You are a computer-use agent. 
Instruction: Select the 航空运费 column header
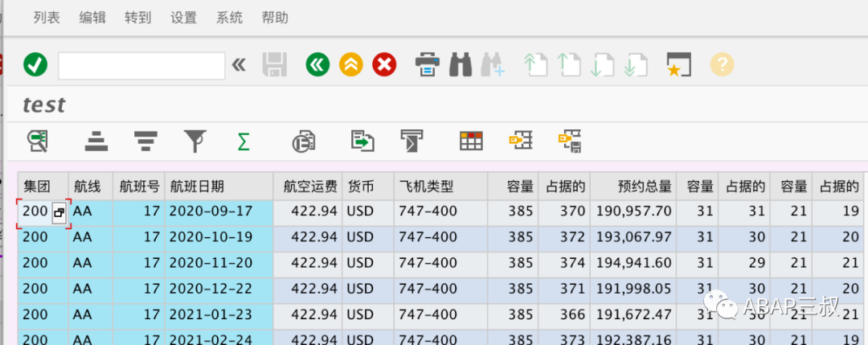tap(308, 187)
